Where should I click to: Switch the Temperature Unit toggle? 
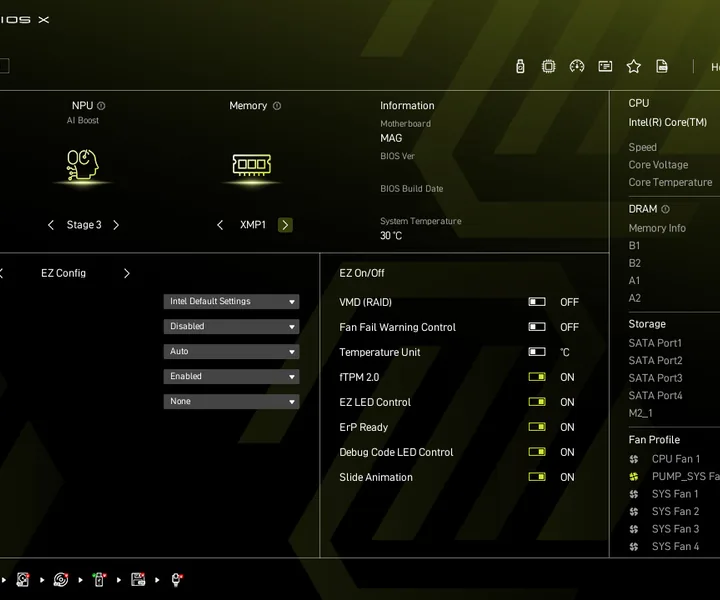537,352
